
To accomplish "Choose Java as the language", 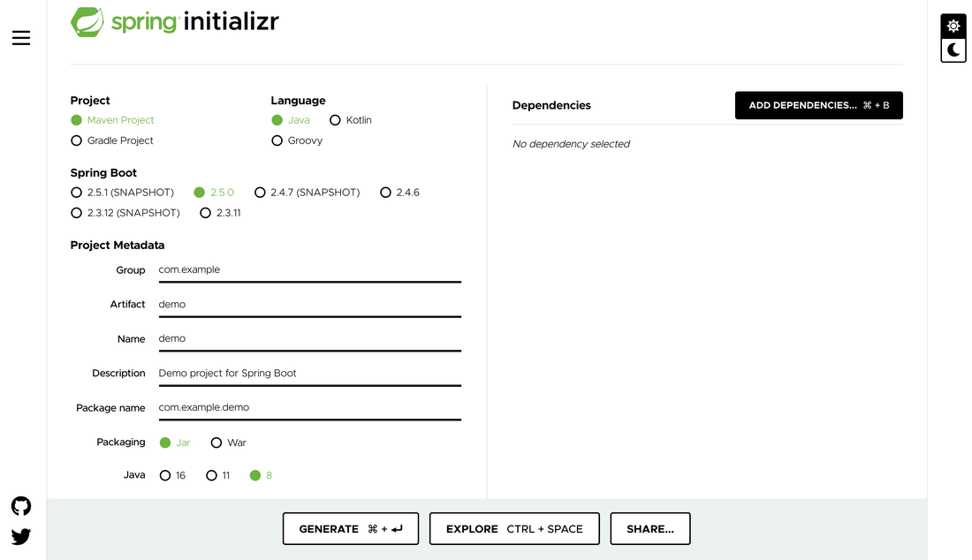I will click(291, 120).
